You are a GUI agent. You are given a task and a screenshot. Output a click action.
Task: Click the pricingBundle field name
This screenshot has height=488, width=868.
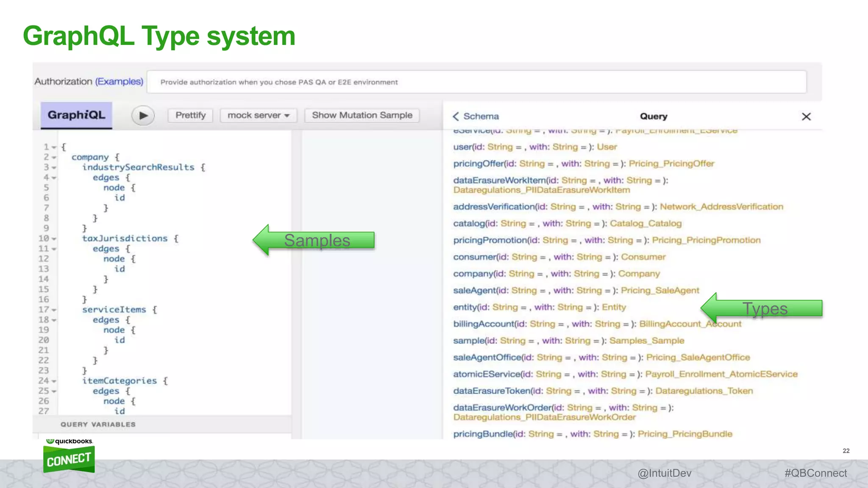point(483,434)
